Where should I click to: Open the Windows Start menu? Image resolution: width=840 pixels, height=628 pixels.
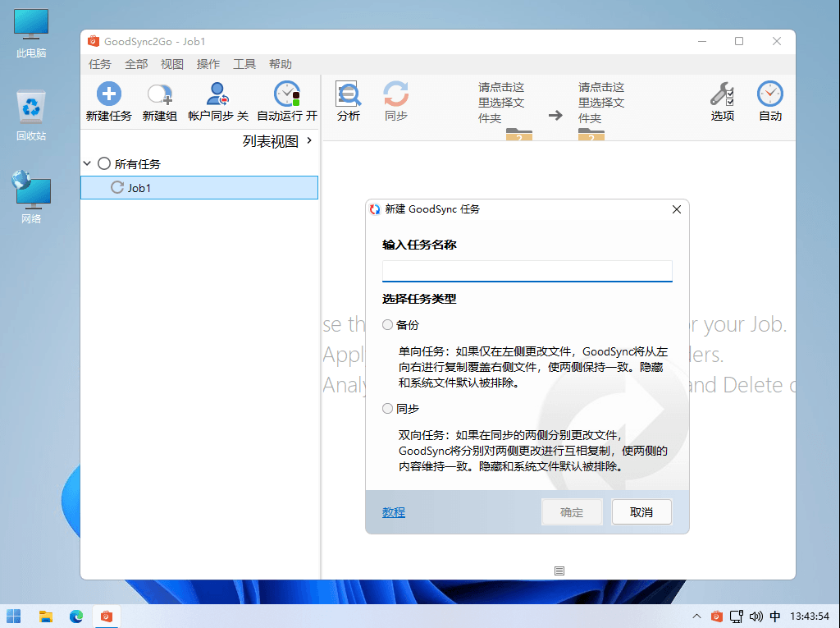pos(14,617)
